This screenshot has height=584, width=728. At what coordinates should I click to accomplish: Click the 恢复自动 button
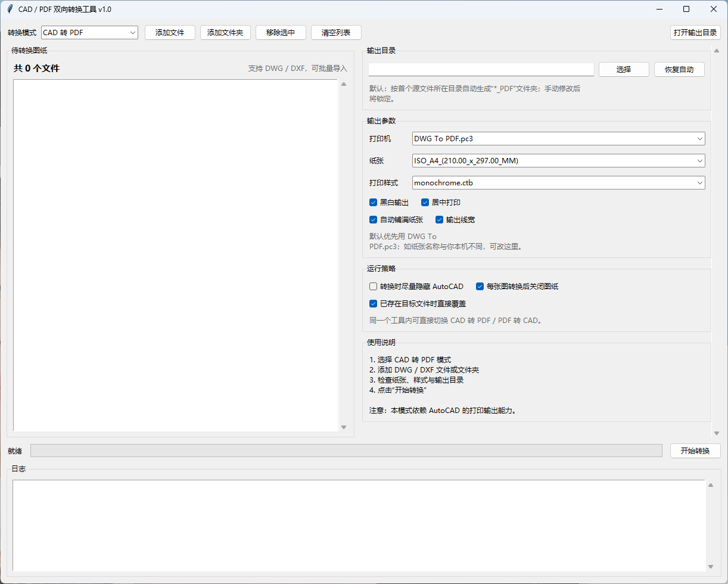click(x=679, y=70)
